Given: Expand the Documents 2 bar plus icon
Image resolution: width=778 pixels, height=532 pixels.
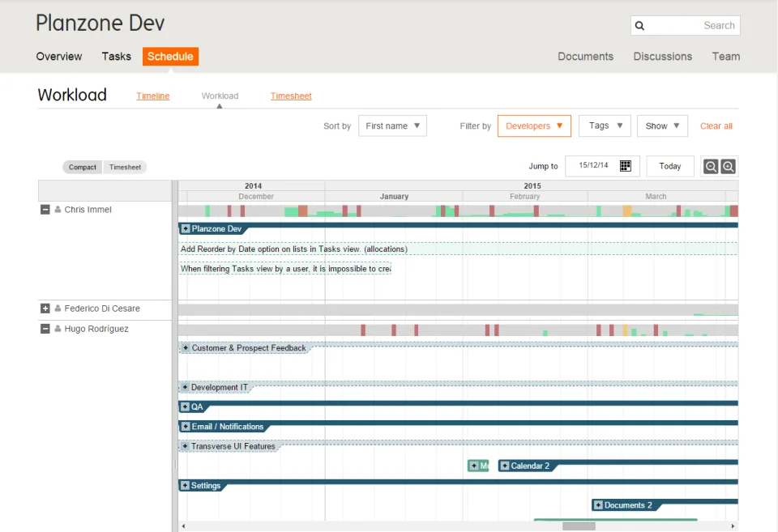Looking at the screenshot, I should pos(598,505).
